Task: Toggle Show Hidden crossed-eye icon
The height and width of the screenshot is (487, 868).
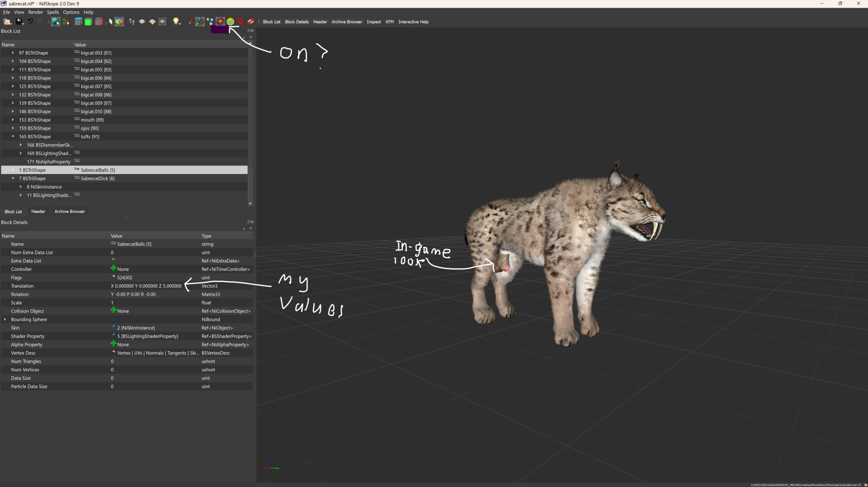Action: [251, 21]
